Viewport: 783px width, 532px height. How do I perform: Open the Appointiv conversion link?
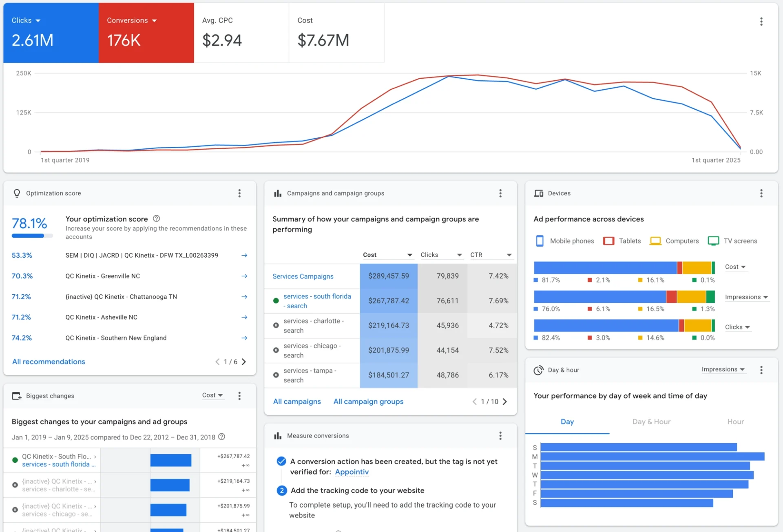click(x=352, y=472)
